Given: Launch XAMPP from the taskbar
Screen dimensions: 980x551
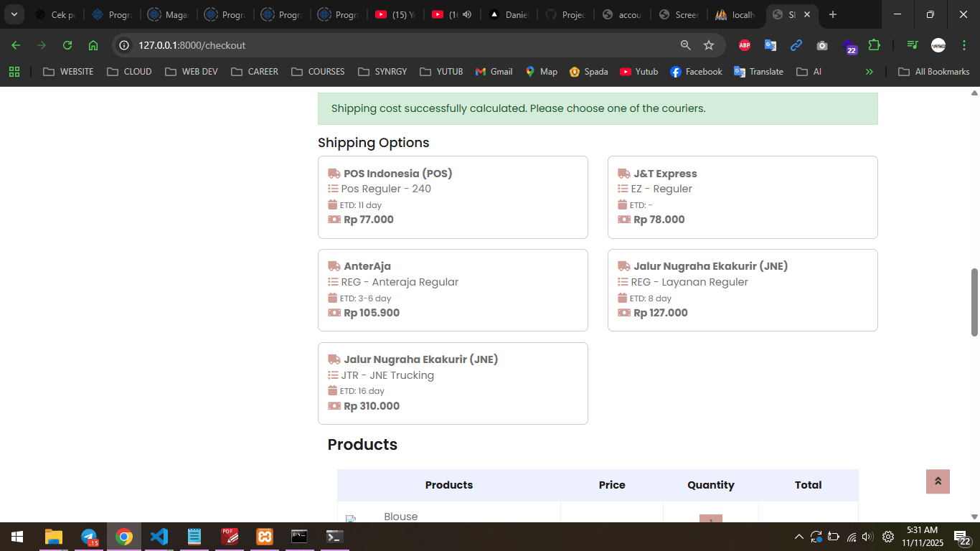Looking at the screenshot, I should pyautogui.click(x=264, y=536).
